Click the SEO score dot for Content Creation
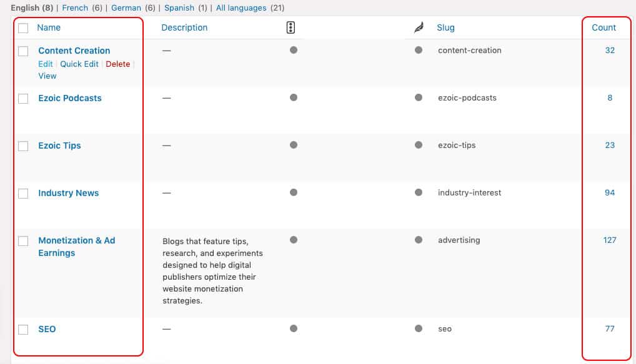Screen dimensions: 636x364 point(294,51)
